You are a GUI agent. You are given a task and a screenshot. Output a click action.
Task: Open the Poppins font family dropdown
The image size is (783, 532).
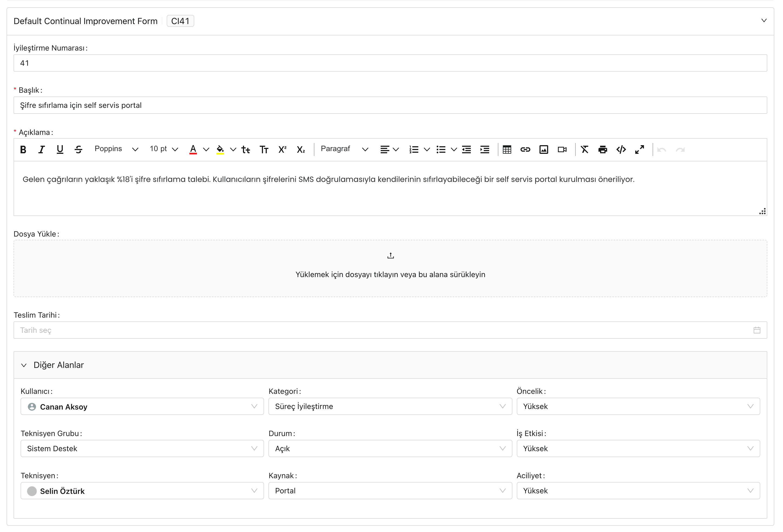pyautogui.click(x=116, y=149)
